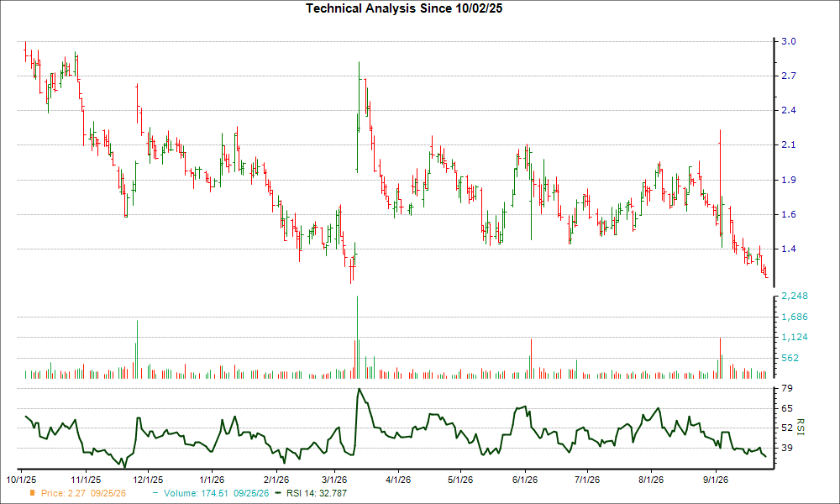Select the 'Volume: 174.51 09/25/26' legend text

pyautogui.click(x=217, y=493)
